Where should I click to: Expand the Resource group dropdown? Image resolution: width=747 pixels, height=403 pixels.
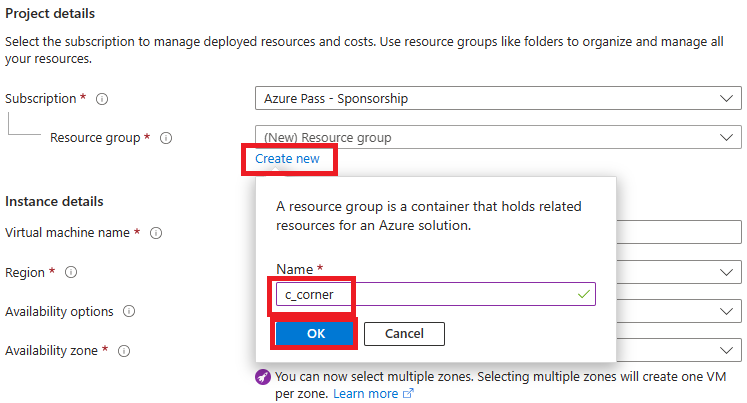point(497,138)
